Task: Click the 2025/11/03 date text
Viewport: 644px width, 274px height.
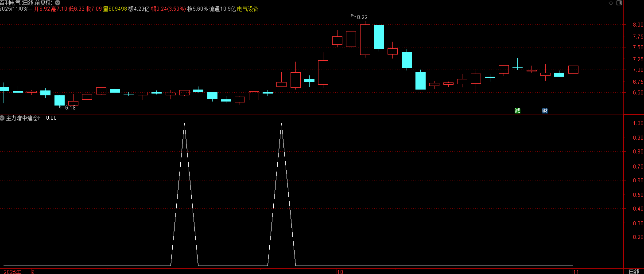Action: [x=13, y=9]
